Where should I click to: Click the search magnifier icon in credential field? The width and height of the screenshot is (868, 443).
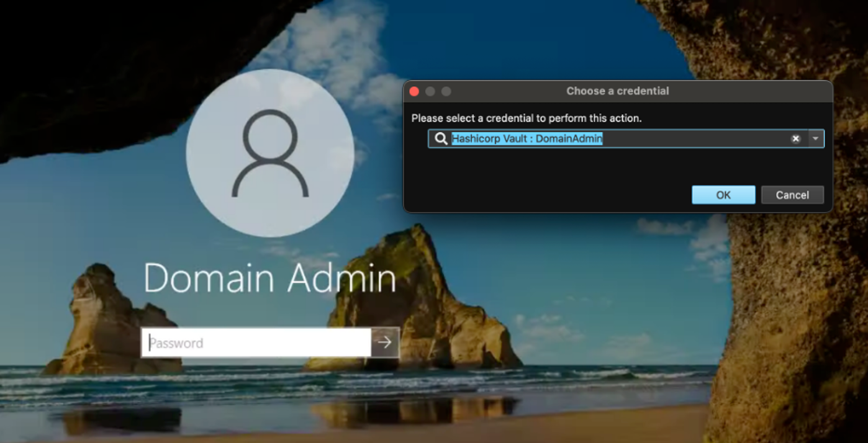click(441, 139)
